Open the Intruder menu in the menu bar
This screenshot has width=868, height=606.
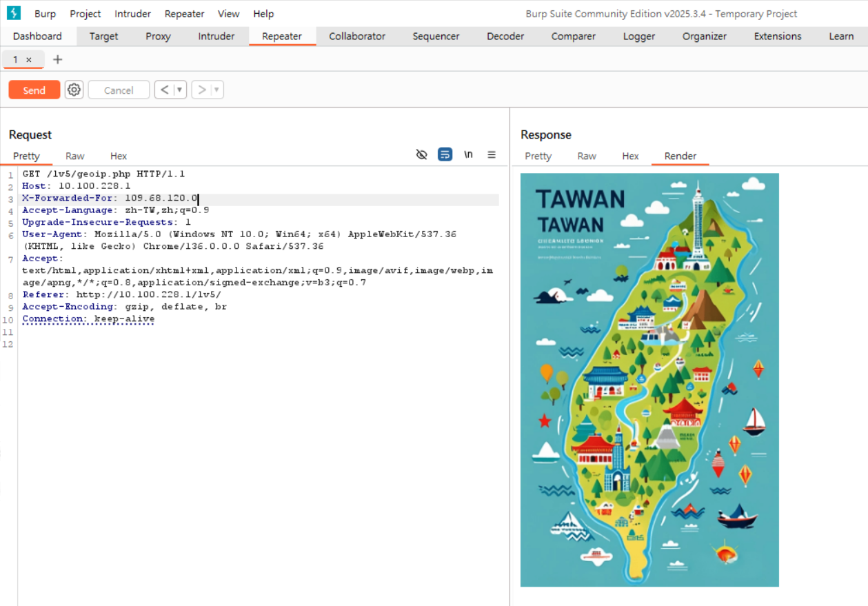(132, 14)
